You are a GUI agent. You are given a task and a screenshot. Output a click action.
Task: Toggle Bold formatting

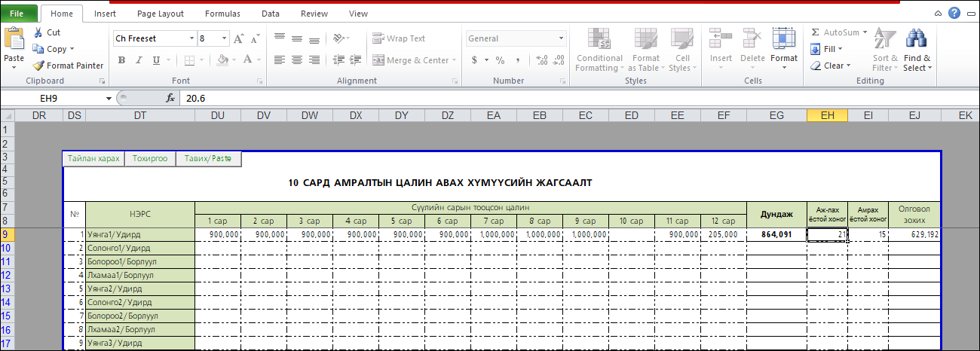click(x=119, y=60)
